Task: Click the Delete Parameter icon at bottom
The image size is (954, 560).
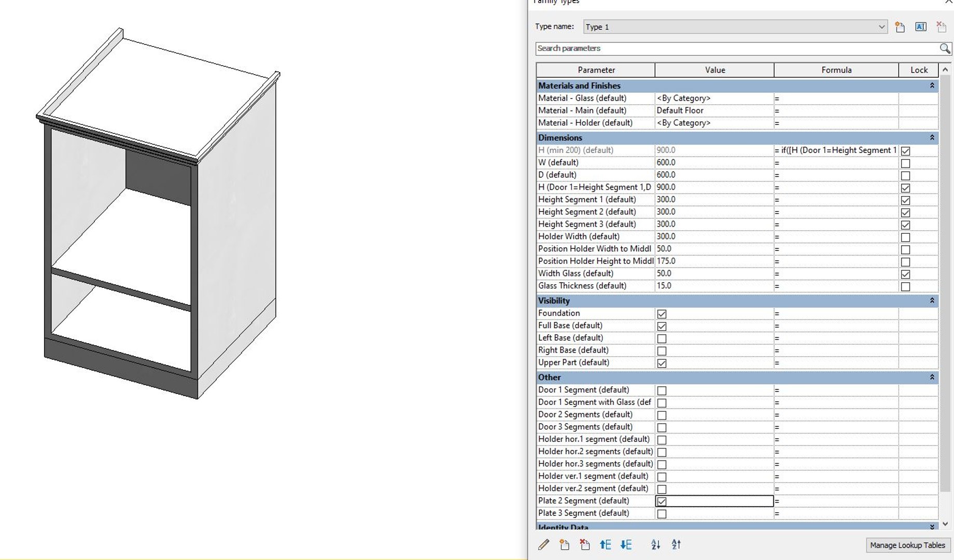Action: click(x=585, y=544)
